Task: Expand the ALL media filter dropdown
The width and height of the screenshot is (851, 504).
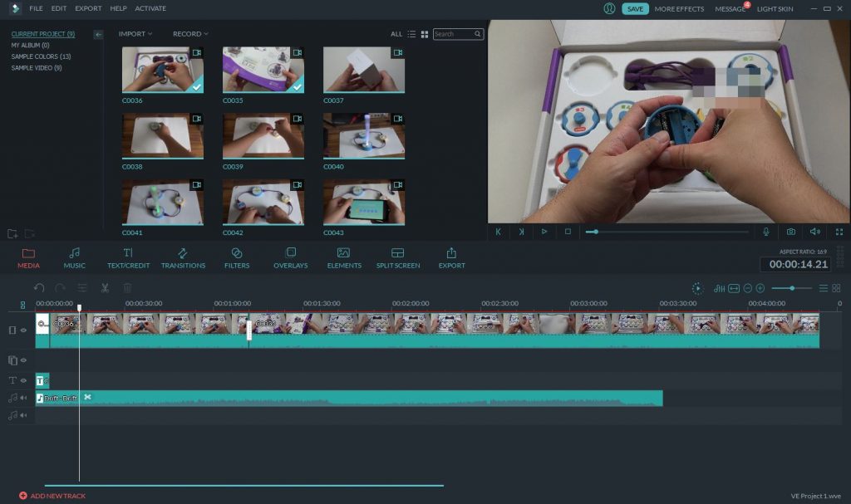Action: tap(396, 34)
